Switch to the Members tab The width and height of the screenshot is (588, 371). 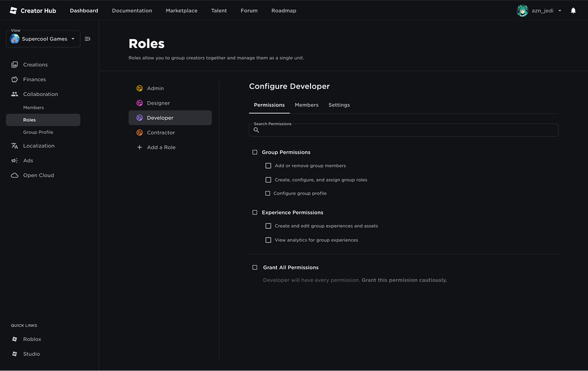click(307, 105)
